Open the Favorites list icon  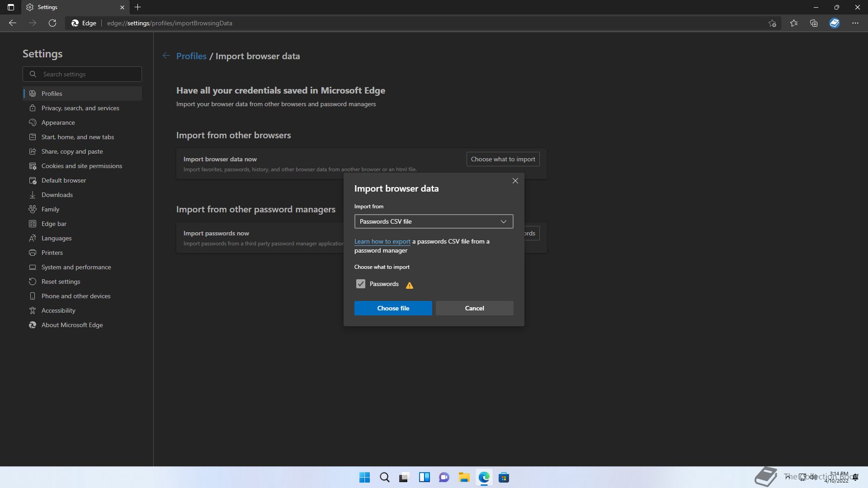(794, 23)
